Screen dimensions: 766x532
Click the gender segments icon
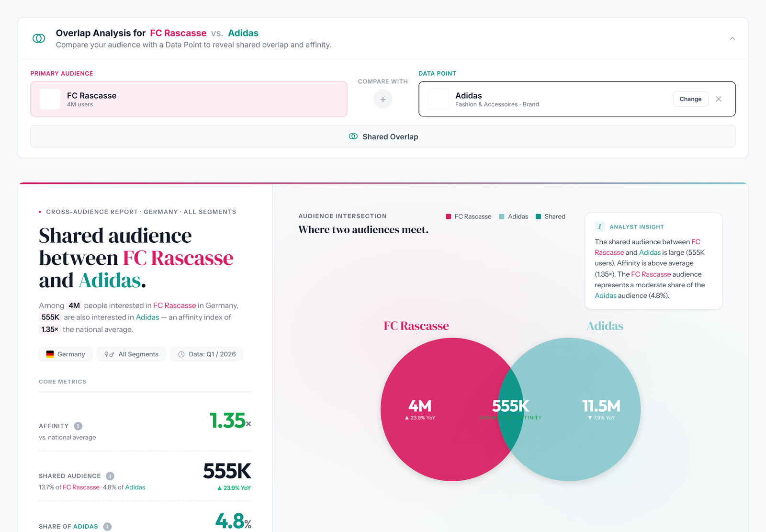point(109,354)
